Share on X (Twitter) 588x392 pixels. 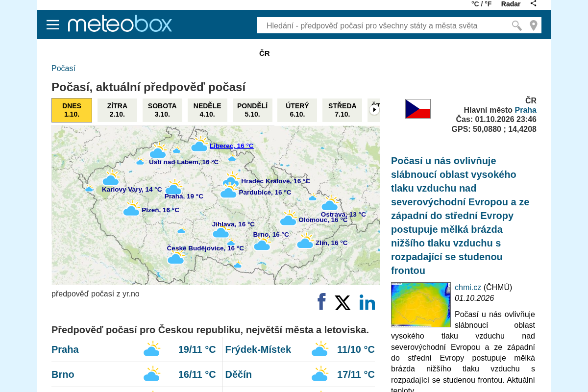coord(343,303)
